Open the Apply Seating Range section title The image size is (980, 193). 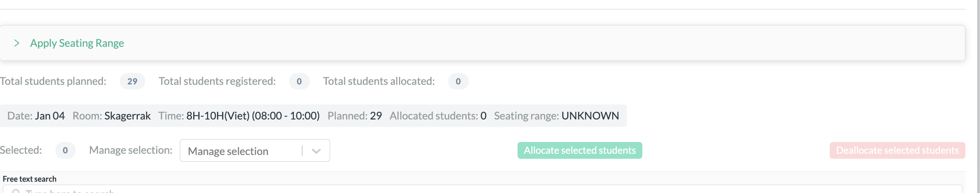77,43
